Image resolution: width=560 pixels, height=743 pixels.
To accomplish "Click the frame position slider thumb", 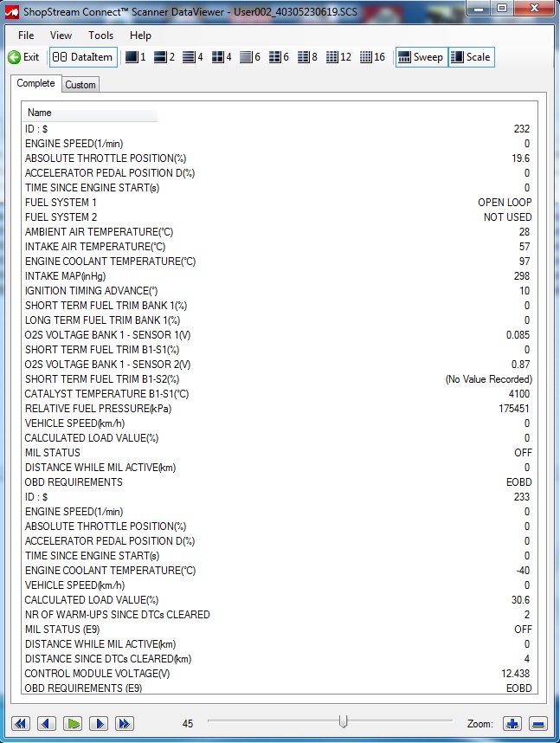I will tap(344, 721).
